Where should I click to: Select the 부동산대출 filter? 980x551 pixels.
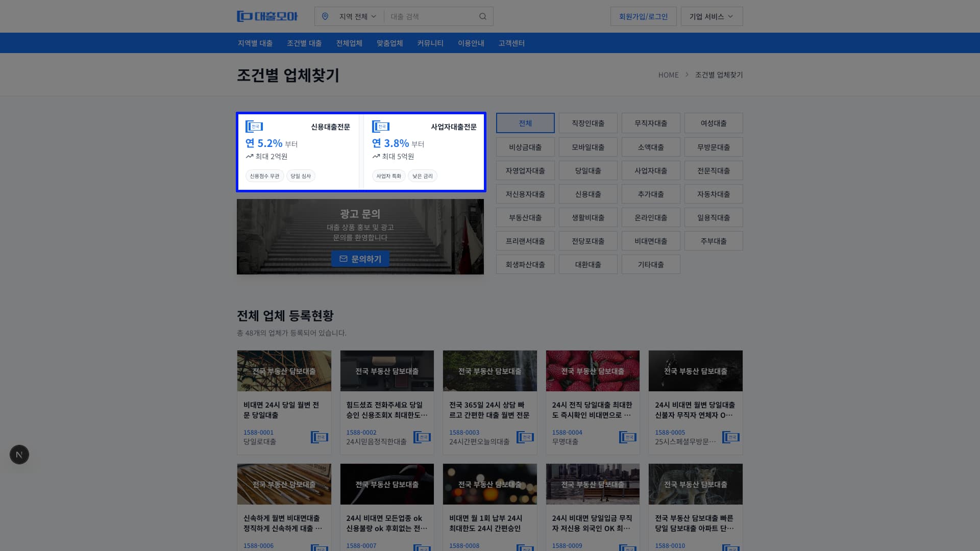pos(525,217)
